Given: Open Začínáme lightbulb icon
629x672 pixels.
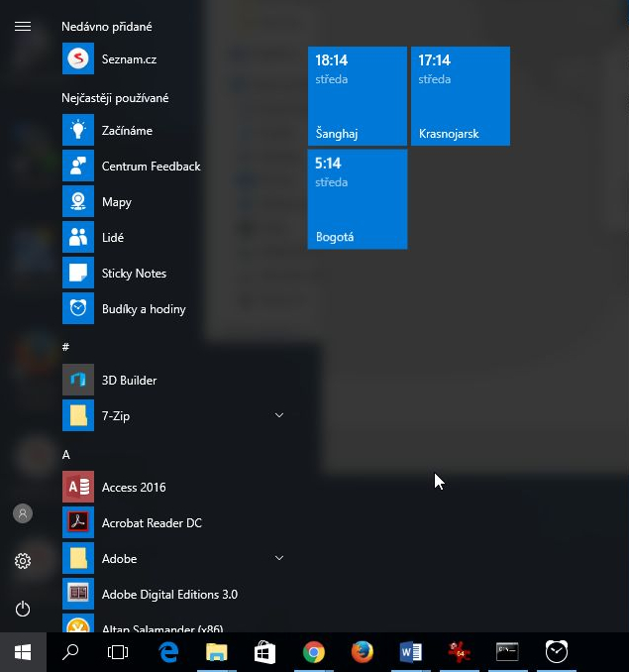Looking at the screenshot, I should pyautogui.click(x=78, y=130).
